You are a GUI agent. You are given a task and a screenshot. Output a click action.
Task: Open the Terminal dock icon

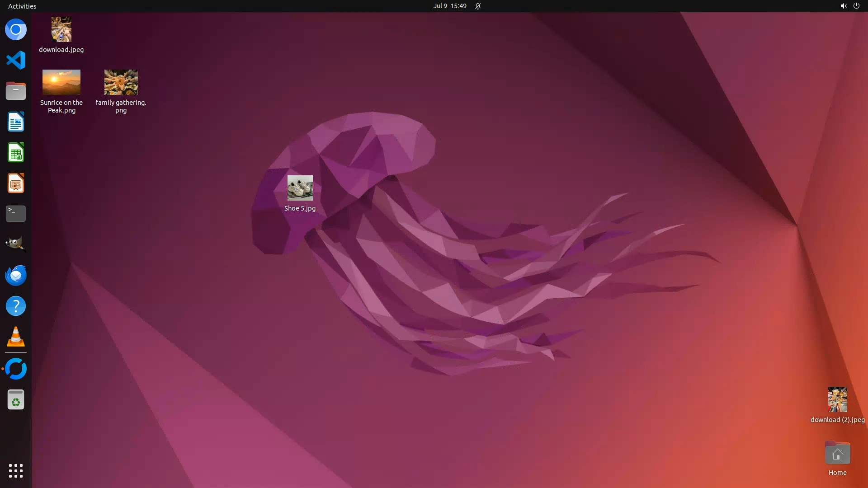pos(16,214)
